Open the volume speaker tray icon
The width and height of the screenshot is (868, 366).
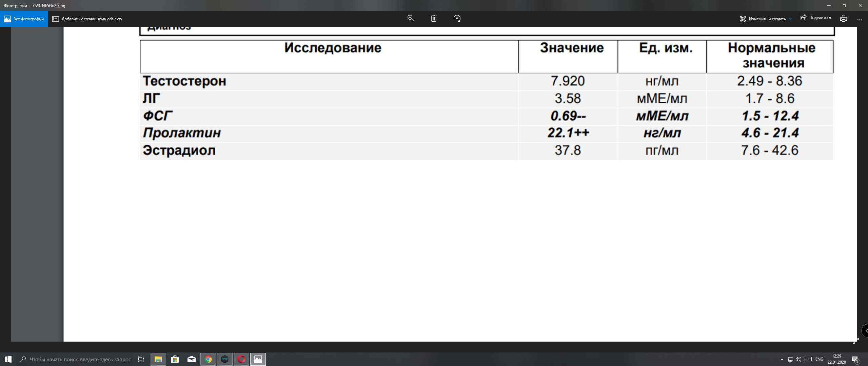click(798, 359)
